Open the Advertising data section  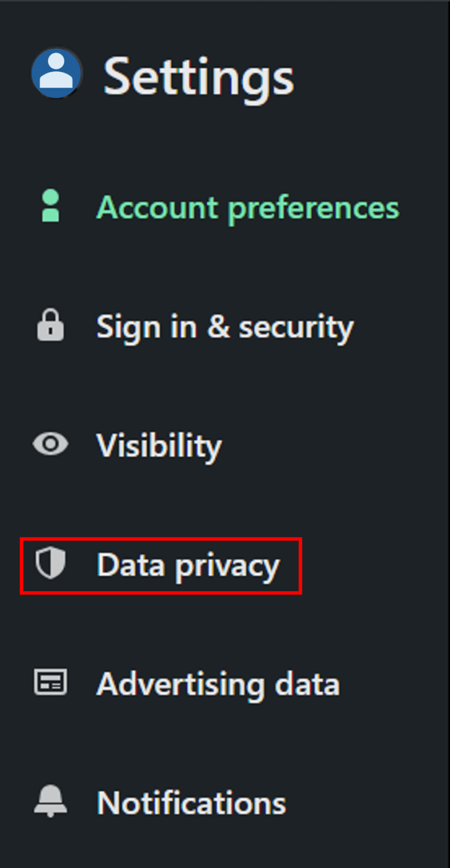click(218, 684)
